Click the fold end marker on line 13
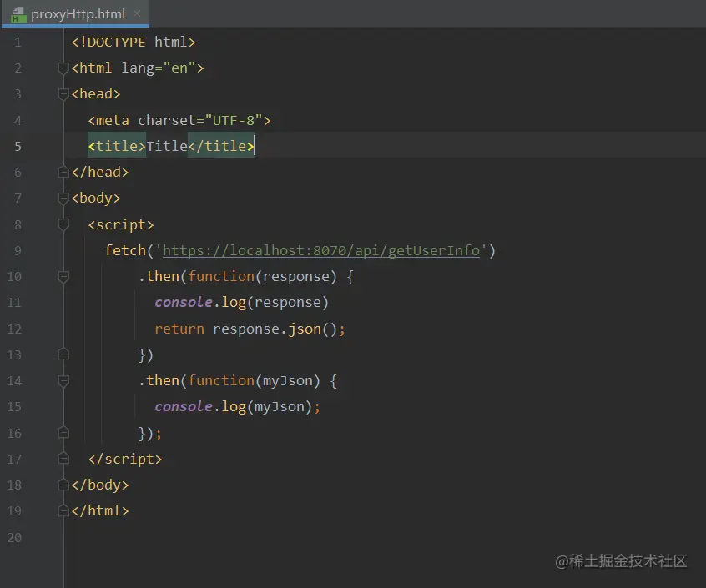 coord(63,354)
